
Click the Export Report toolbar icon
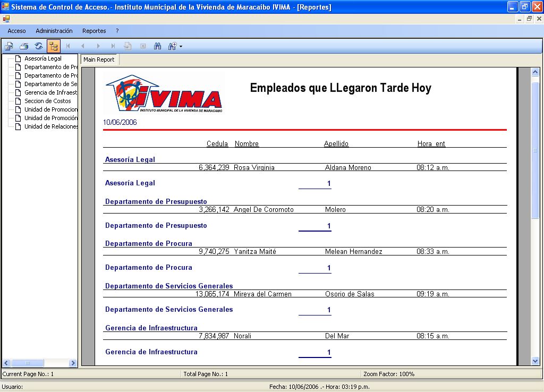tap(9, 46)
